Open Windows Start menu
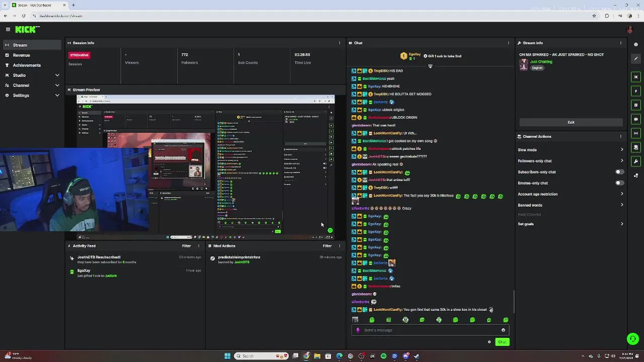The image size is (644, 362). (227, 356)
